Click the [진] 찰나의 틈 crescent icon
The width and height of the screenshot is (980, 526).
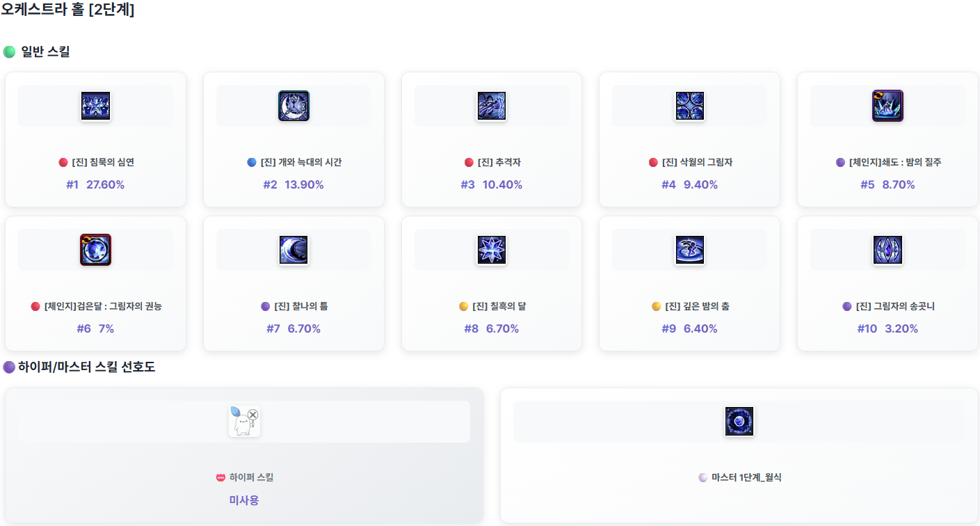point(294,250)
